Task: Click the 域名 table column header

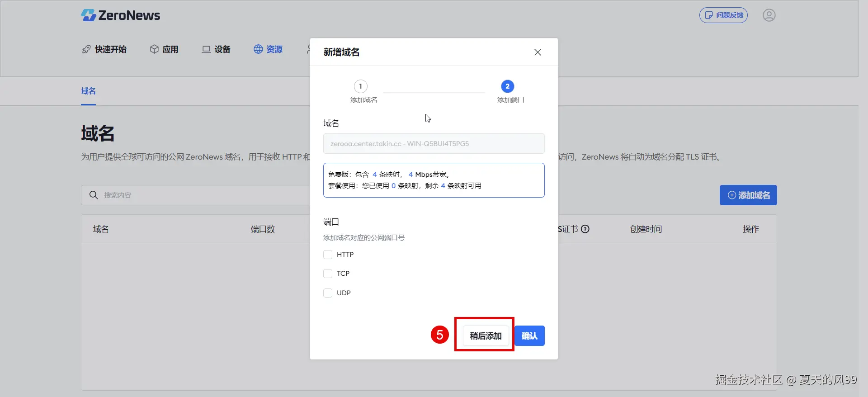Action: point(101,229)
